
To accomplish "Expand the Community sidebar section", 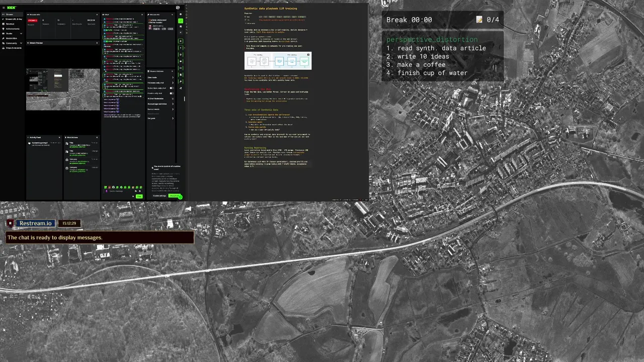I will click(x=12, y=43).
